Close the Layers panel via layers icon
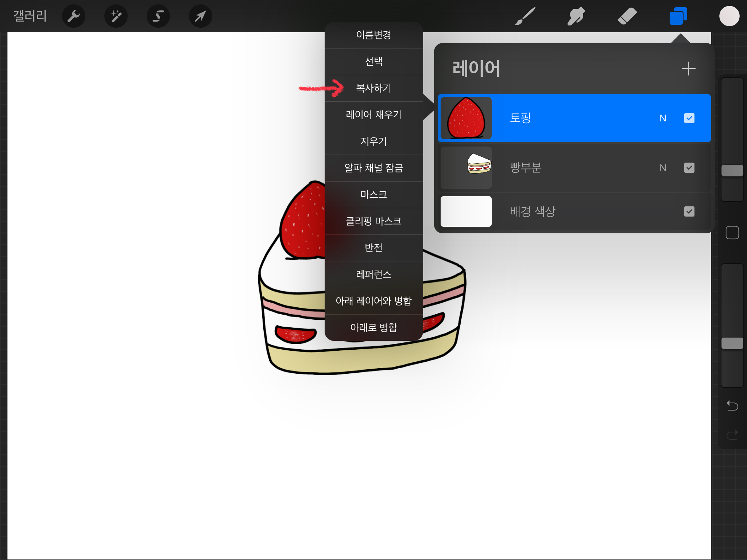 678,16
